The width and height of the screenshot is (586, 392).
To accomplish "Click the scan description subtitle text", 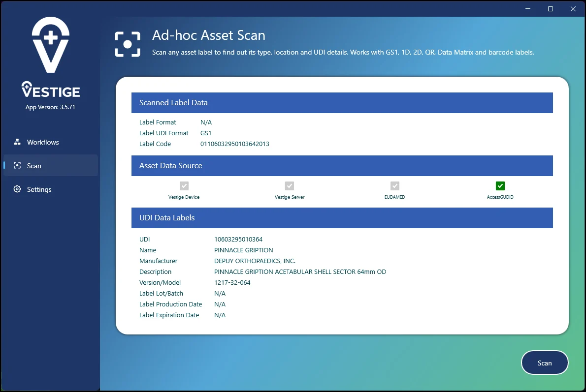I will tap(343, 52).
